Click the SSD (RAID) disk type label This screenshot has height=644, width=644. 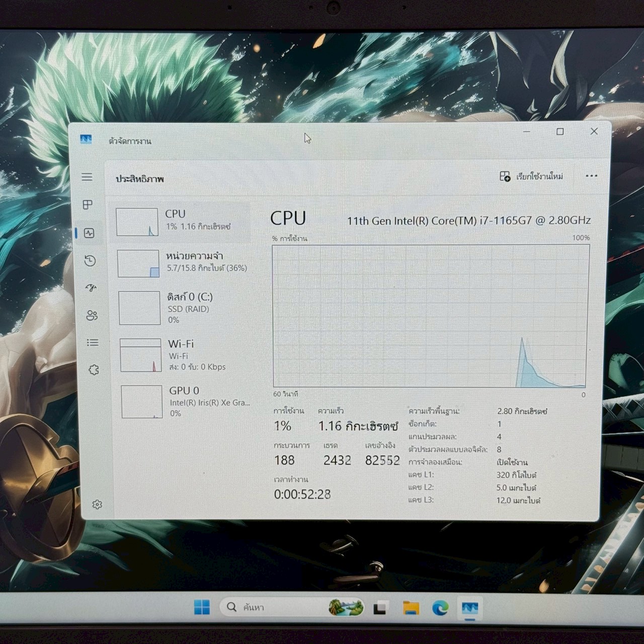click(x=188, y=309)
